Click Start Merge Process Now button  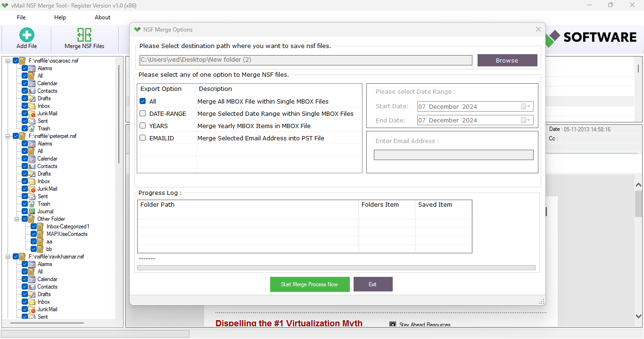(310, 284)
